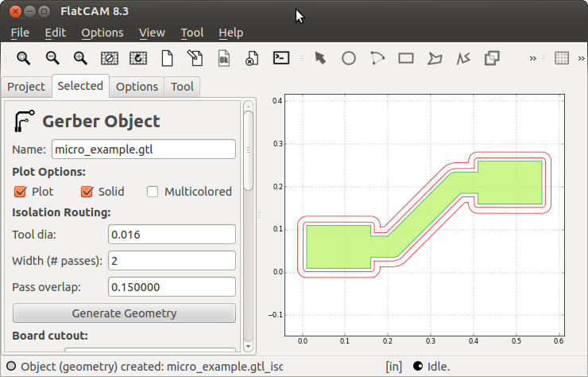Disable the Solid checkbox
Screen dimensions: 588x377
87,192
